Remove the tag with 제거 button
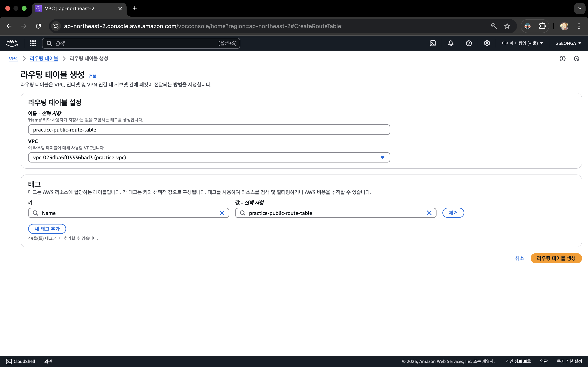The width and height of the screenshot is (588, 367). click(453, 213)
